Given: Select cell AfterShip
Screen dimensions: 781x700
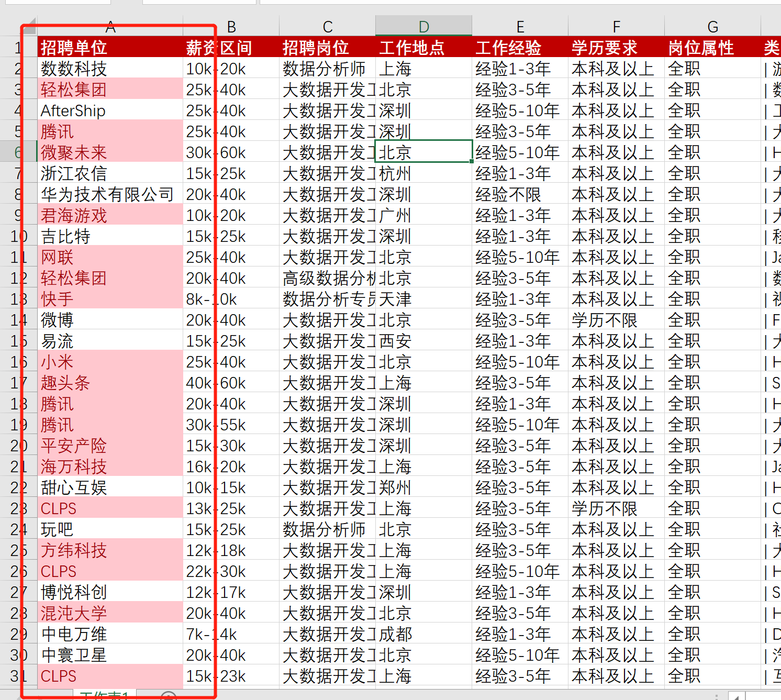Looking at the screenshot, I should pyautogui.click(x=110, y=110).
